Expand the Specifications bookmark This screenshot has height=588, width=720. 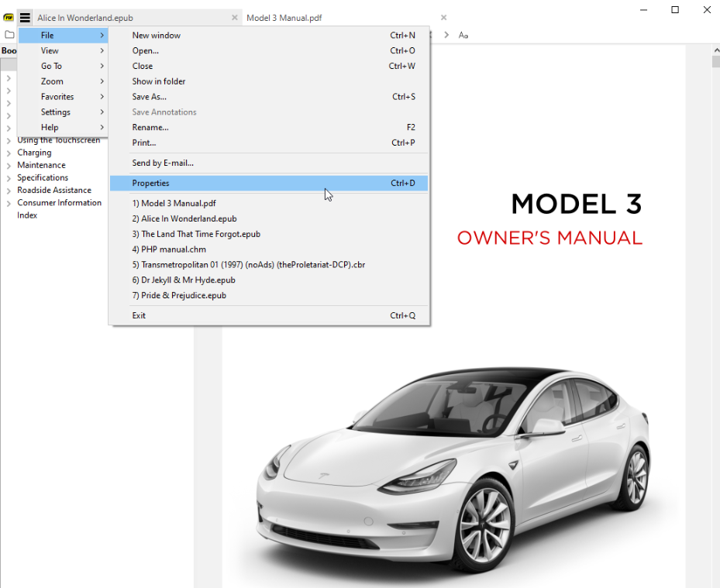point(9,178)
